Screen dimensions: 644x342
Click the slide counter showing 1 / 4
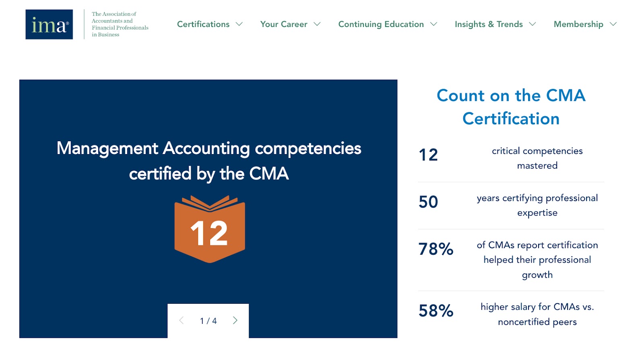208,321
